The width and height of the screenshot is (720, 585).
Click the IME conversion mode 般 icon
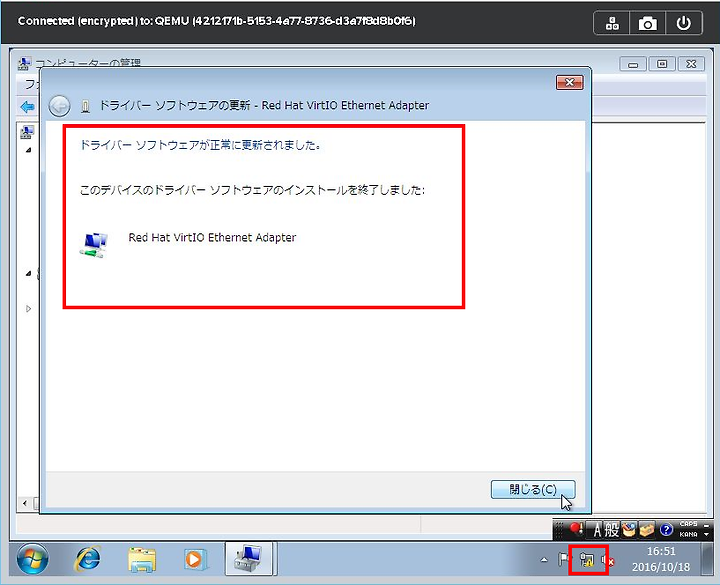click(x=611, y=530)
